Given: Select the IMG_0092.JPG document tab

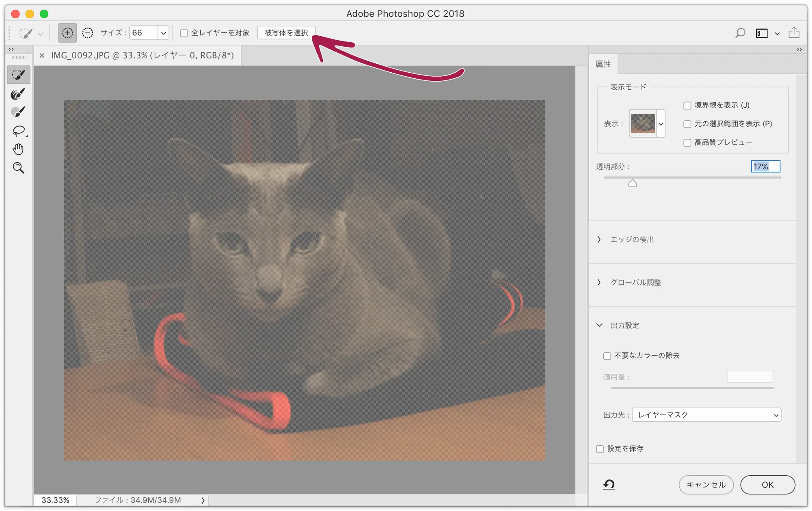Looking at the screenshot, I should pyautogui.click(x=142, y=55).
